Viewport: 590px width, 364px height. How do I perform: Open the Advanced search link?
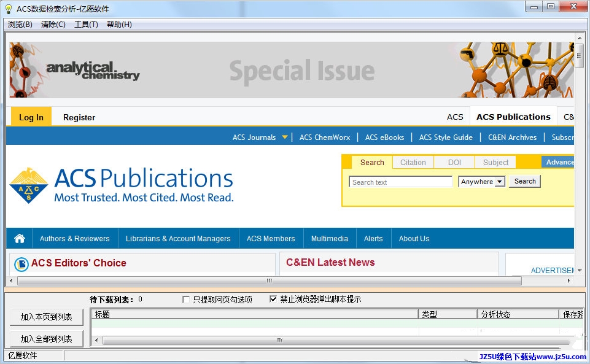(558, 162)
